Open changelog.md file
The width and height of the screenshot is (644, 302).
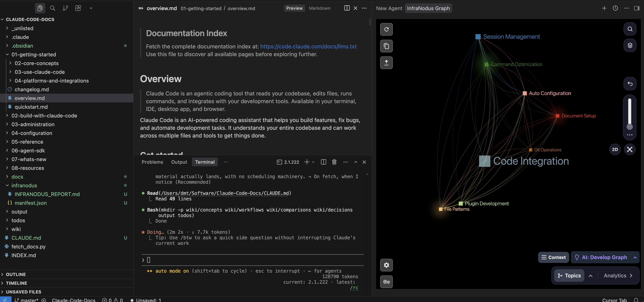tap(32, 89)
